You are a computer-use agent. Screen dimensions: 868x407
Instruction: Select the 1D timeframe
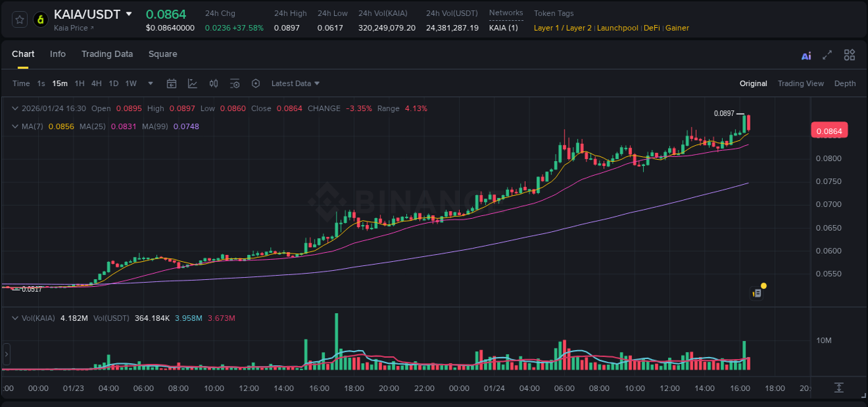click(x=113, y=83)
